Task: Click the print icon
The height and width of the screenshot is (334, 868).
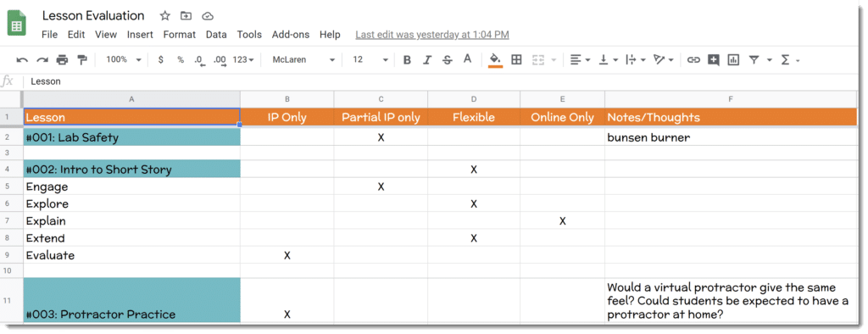Action: coord(62,60)
